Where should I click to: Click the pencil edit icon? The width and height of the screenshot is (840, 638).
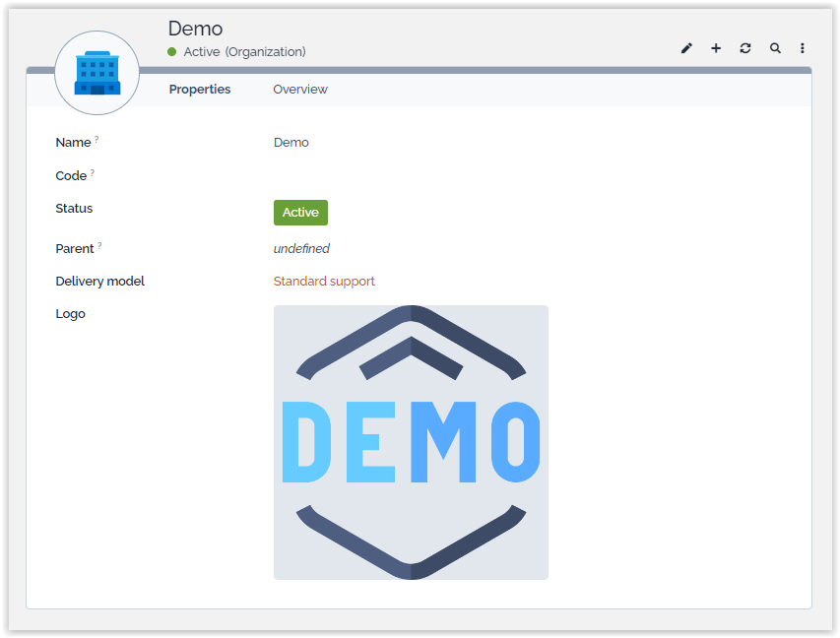point(686,48)
